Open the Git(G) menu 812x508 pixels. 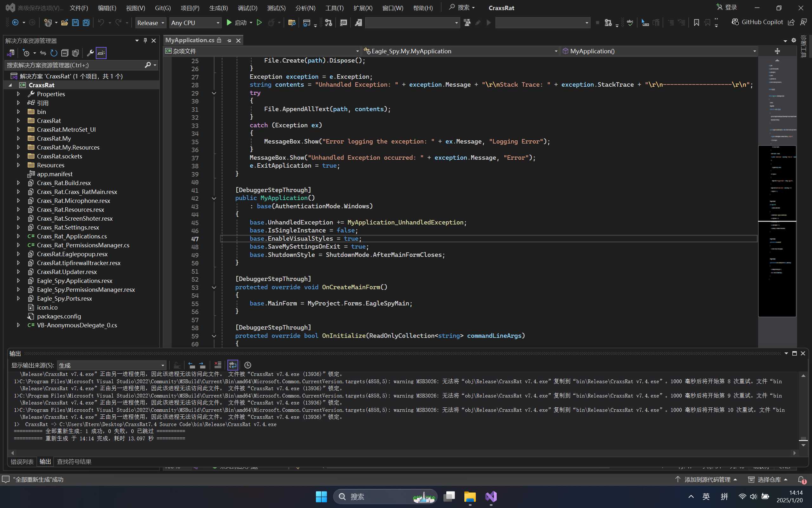click(x=163, y=8)
